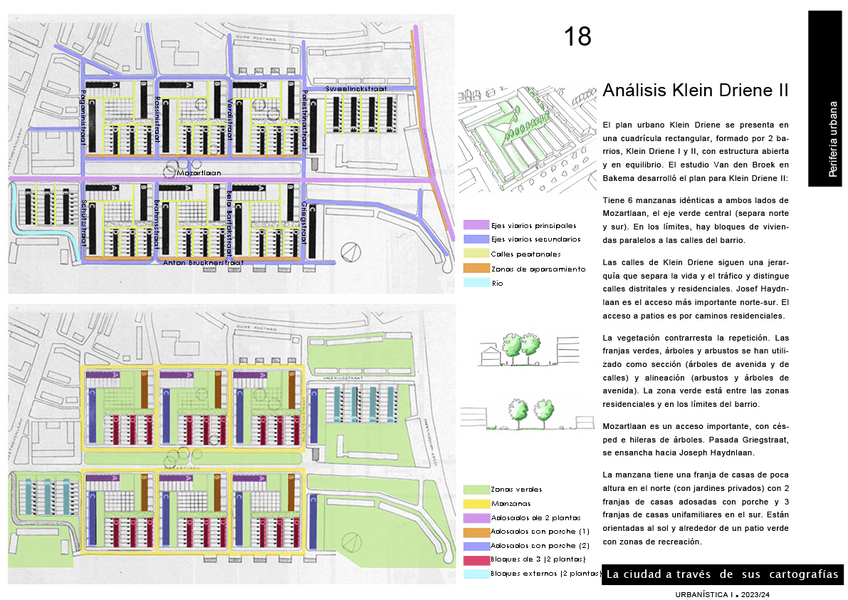Click the Paganinistraat vertical street label
This screenshot has height=600, width=848.
[83, 117]
